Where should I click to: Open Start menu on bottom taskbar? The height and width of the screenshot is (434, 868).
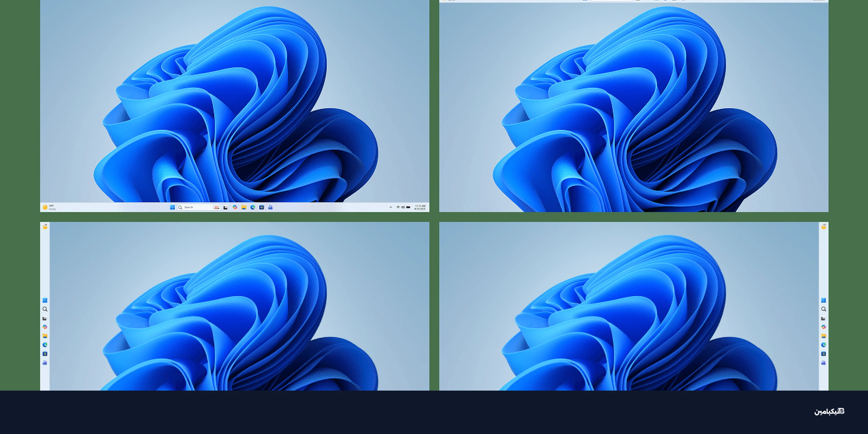coord(172,207)
